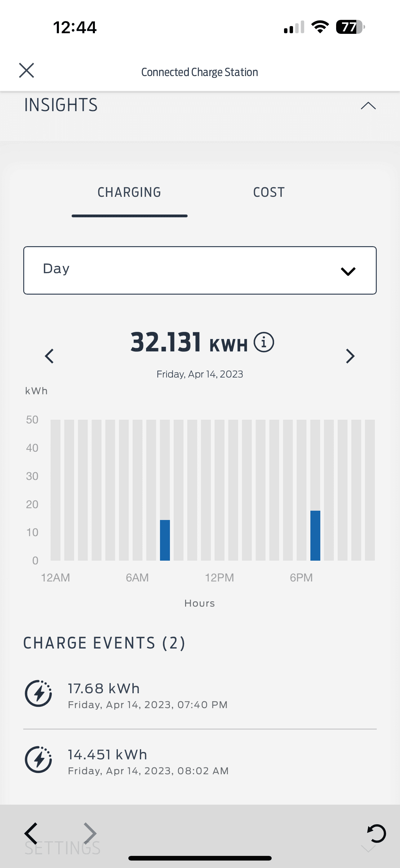Switch to the Cost tab
Screen dimensions: 400x868
269,192
